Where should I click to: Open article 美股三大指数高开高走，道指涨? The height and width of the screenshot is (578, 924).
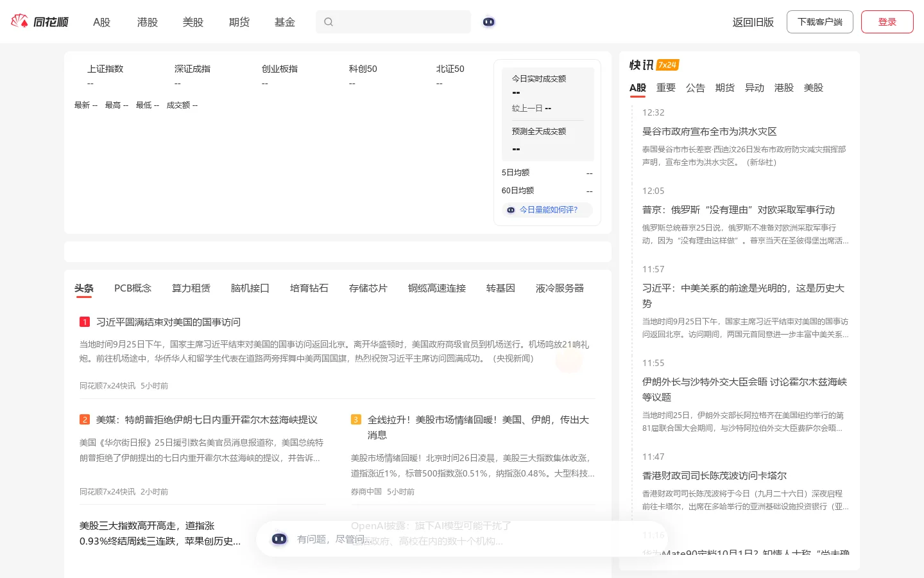tap(160, 533)
